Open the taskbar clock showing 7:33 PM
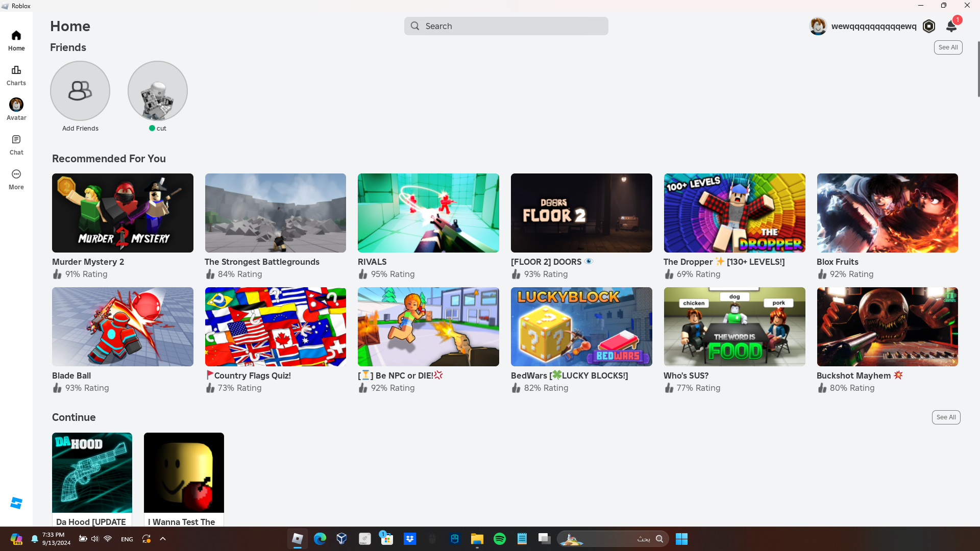The height and width of the screenshot is (551, 980). 56,539
